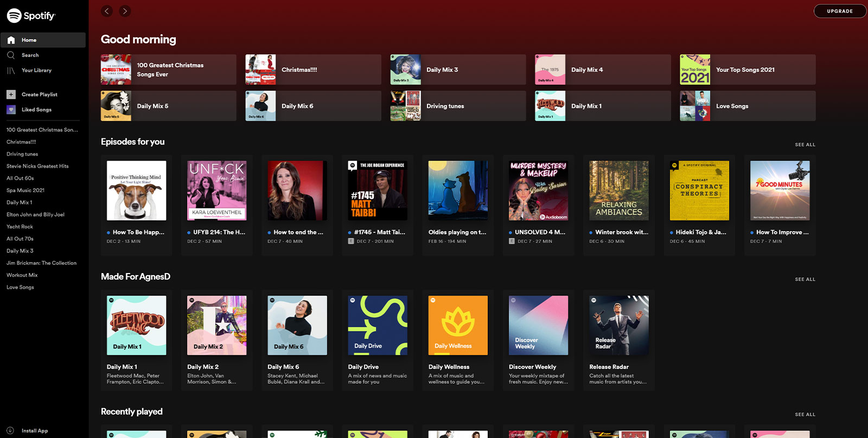Expand the Recently played section via See All
Screen dimensions: 868x438
(x=805, y=415)
